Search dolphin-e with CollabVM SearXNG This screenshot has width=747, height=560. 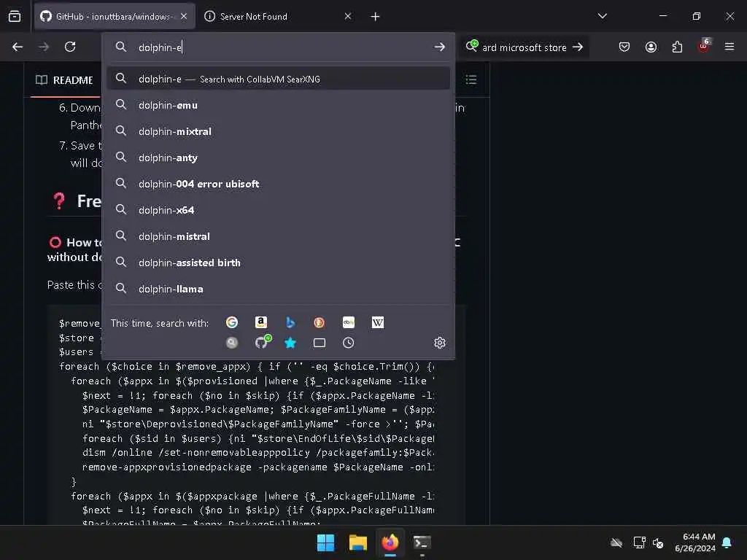(278, 79)
